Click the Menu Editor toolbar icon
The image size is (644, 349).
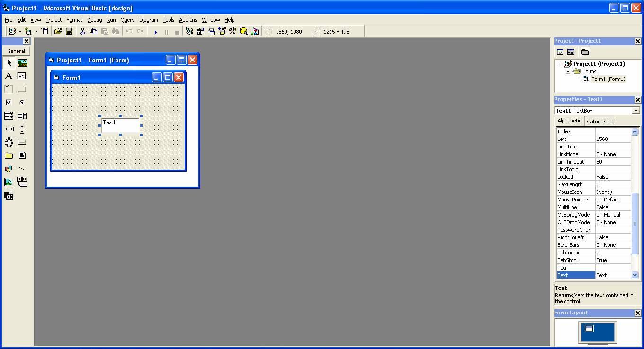tap(45, 32)
